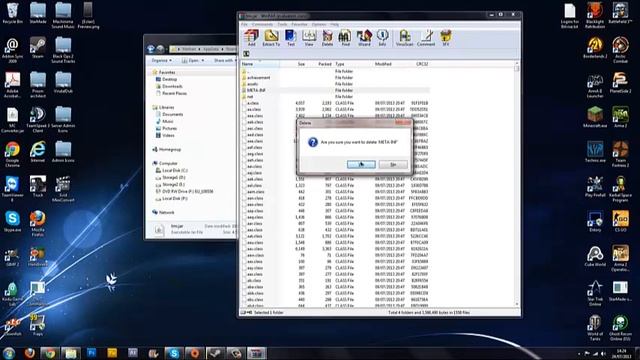Viewport: 640px width, 360px height.
Task: Open Organize dropdown in Explorer window
Action: tap(161, 60)
